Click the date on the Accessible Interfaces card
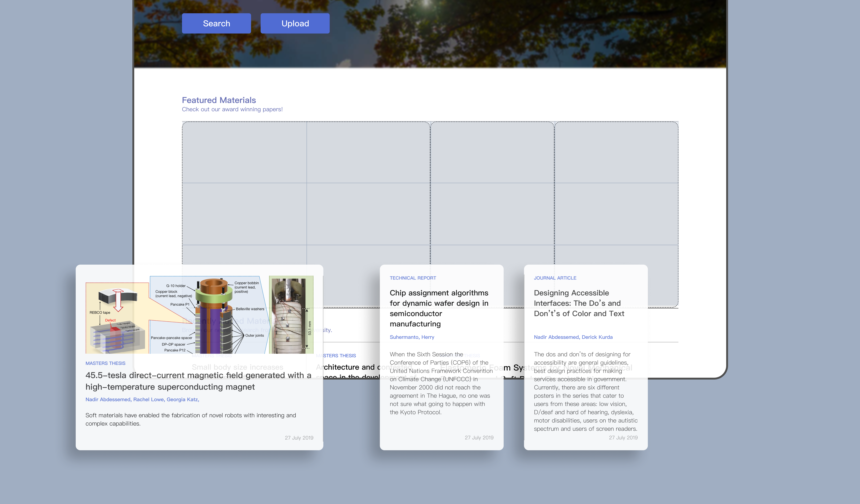Image resolution: width=860 pixels, height=504 pixels. tap(623, 437)
